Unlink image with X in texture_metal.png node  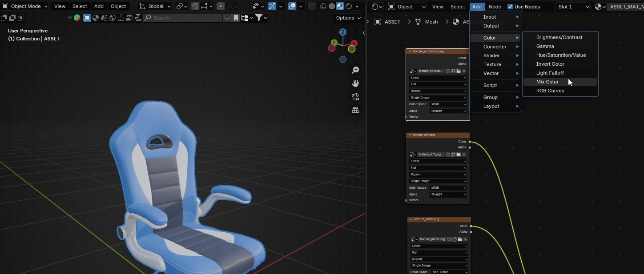pos(465,239)
